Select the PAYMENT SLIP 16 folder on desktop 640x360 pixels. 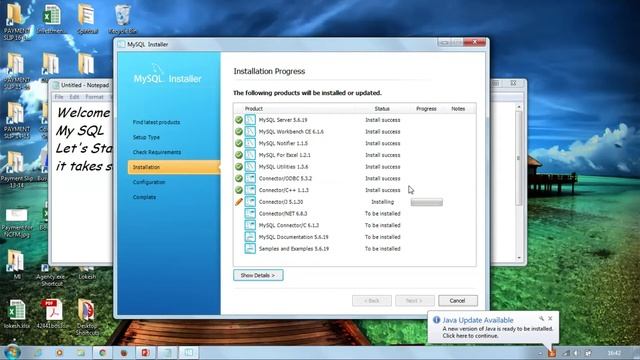coord(17,21)
